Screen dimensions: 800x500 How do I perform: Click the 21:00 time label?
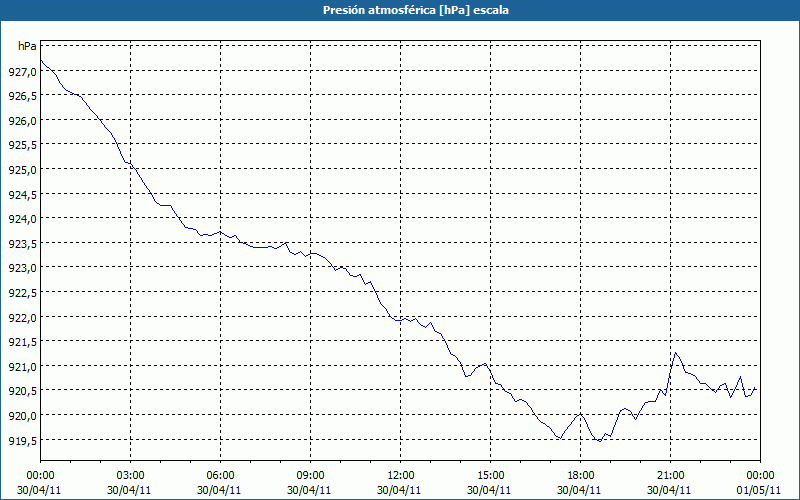670,476
